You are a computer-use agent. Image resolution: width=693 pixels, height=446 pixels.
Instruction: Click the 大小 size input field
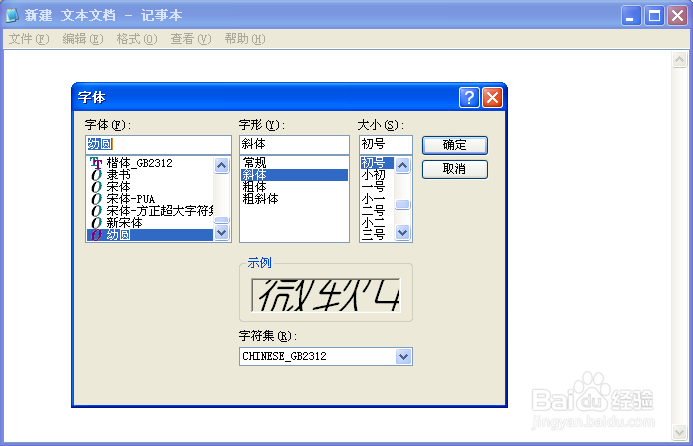(x=386, y=144)
